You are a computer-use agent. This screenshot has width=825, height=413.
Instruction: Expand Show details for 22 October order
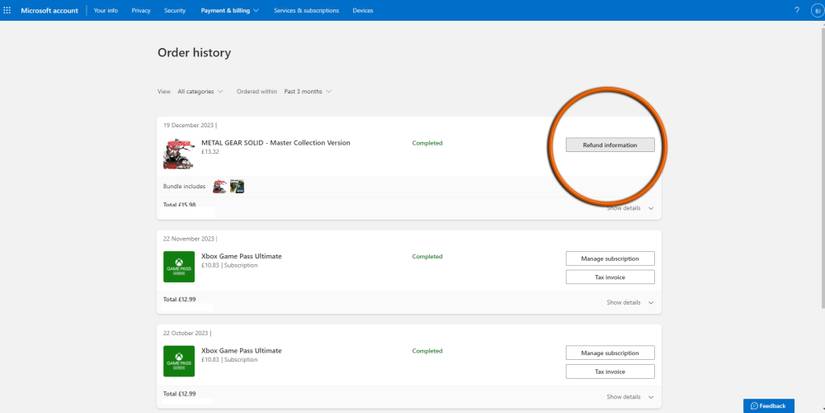(630, 397)
